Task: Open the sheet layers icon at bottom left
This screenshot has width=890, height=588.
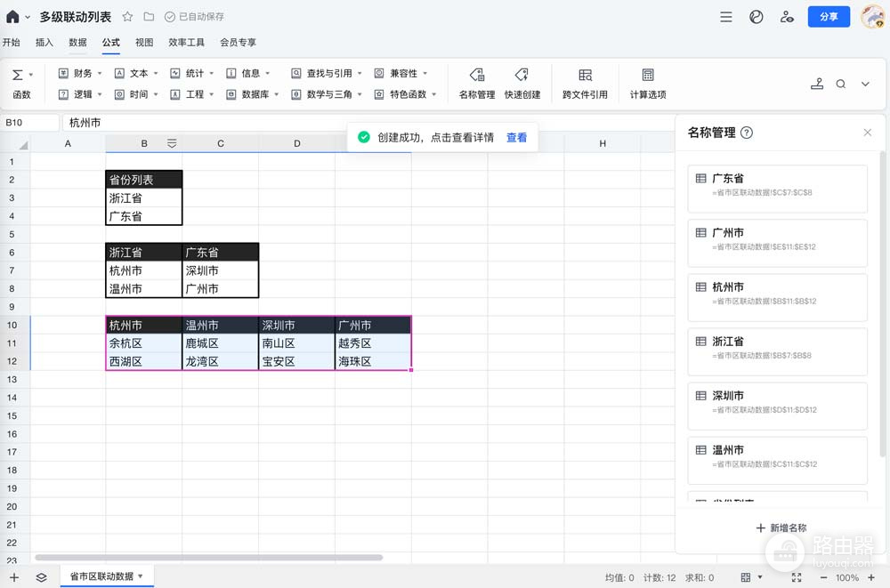Action: point(42,578)
